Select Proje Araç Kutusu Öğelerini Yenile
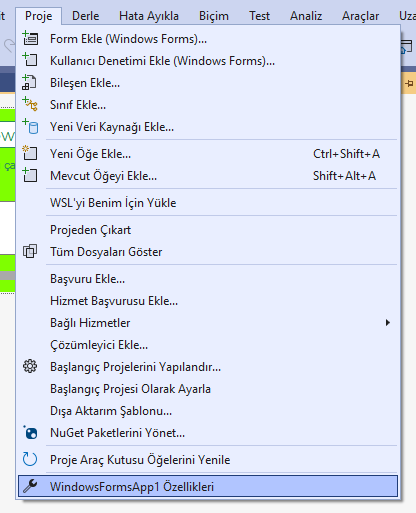Screen dimensions: 416x513 208,460
